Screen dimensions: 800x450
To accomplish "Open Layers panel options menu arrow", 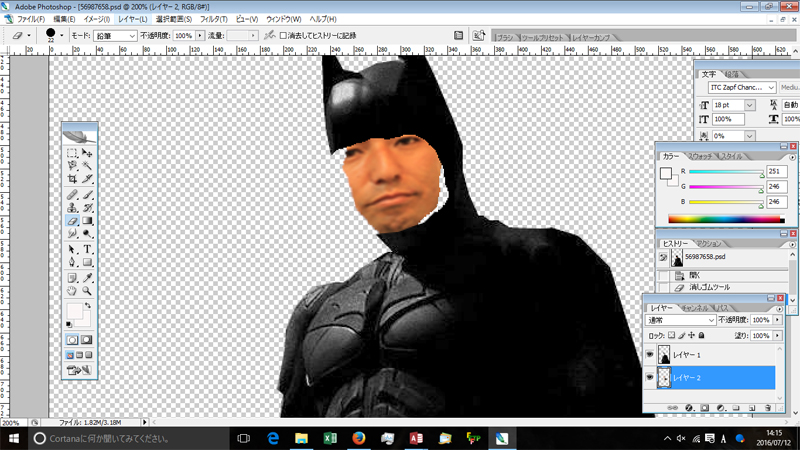I will pos(779,309).
